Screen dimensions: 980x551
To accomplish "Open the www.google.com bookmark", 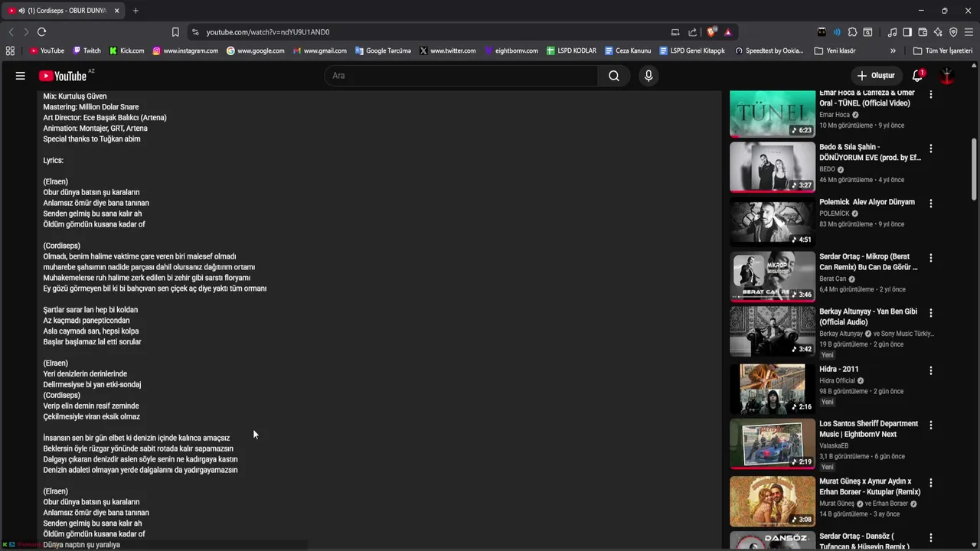I will click(x=255, y=51).
